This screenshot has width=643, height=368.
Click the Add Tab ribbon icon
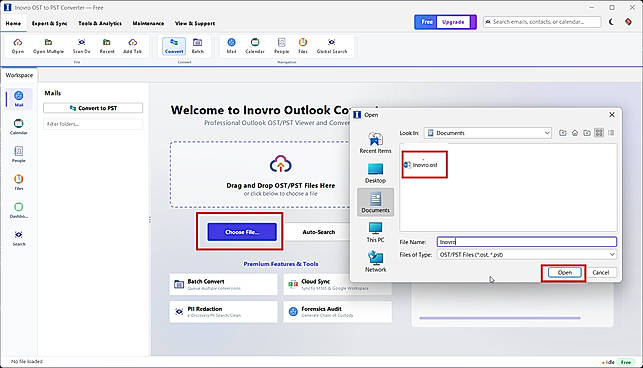(x=132, y=46)
